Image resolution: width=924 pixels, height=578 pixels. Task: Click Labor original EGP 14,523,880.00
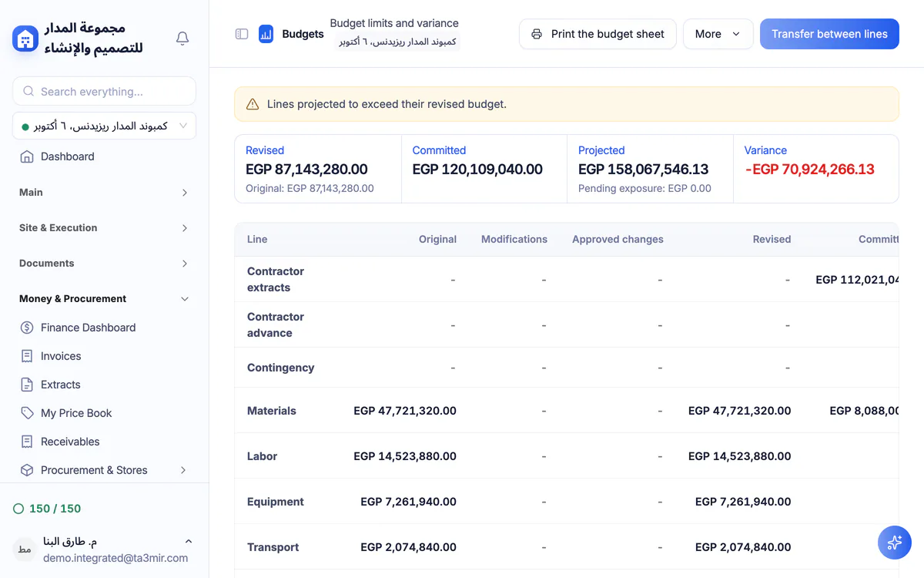tap(405, 456)
